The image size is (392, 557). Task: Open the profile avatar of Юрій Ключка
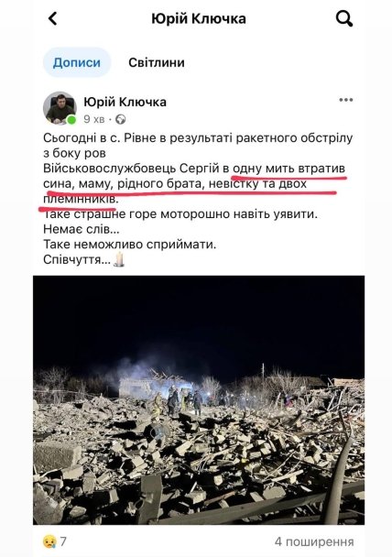(x=60, y=108)
